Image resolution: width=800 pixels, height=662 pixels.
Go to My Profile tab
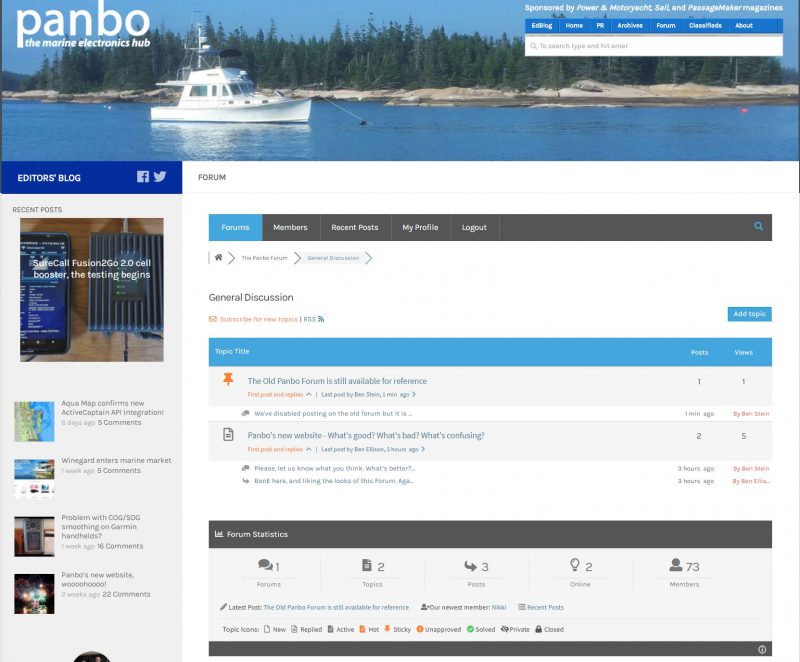tap(420, 227)
